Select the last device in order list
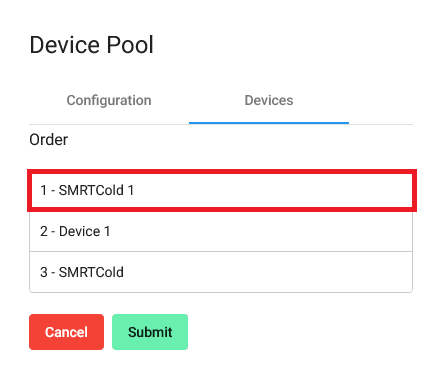The image size is (440, 369). pyautogui.click(x=221, y=272)
